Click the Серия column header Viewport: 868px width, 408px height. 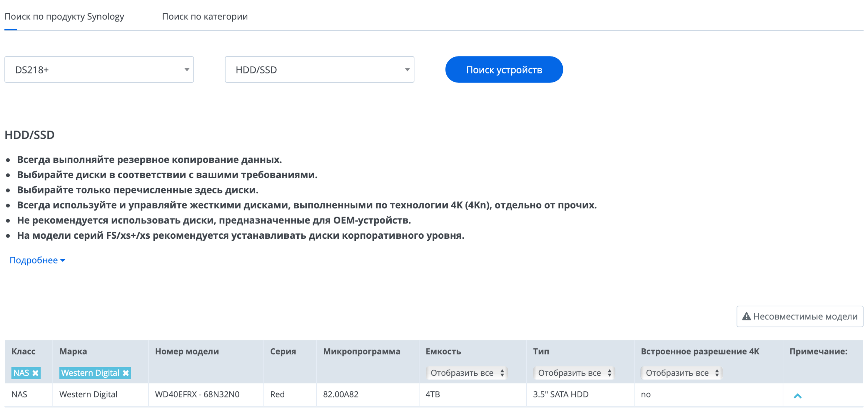(283, 351)
